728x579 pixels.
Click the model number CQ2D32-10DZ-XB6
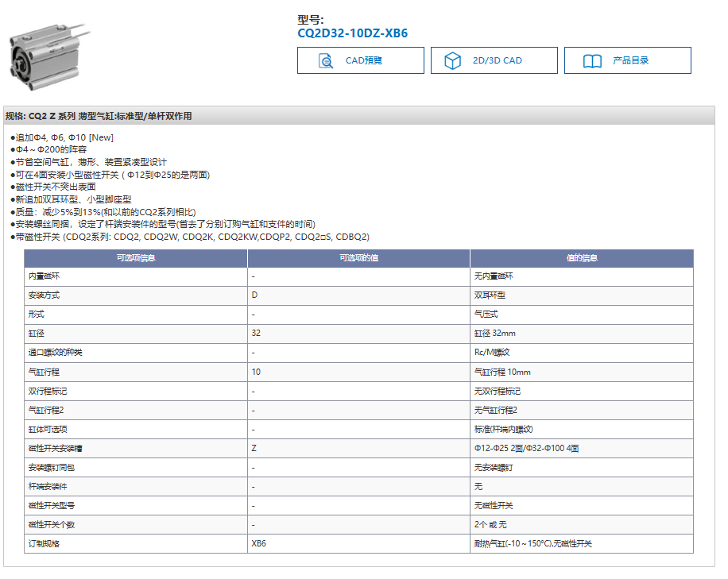(352, 33)
